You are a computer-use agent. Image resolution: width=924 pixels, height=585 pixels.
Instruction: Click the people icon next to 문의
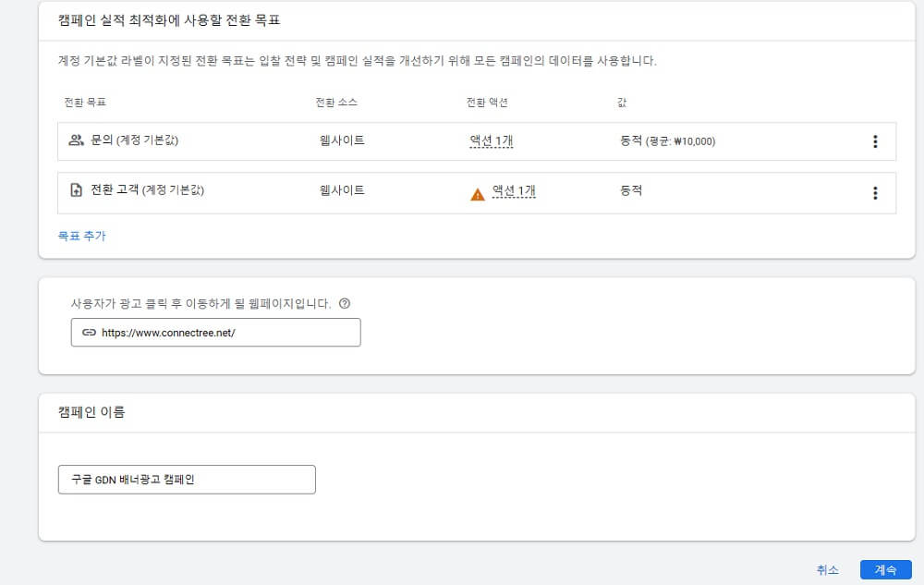(76, 140)
